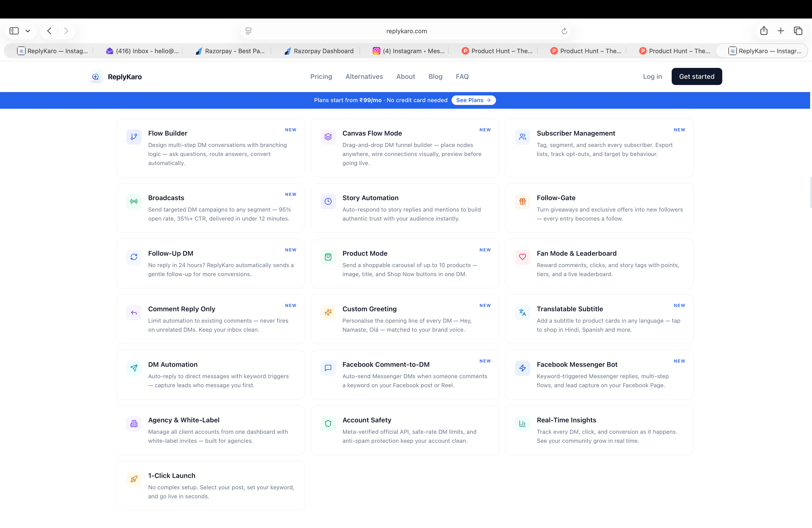812x528 pixels.
Task: Click the Custom Greeting card title
Action: click(x=369, y=309)
